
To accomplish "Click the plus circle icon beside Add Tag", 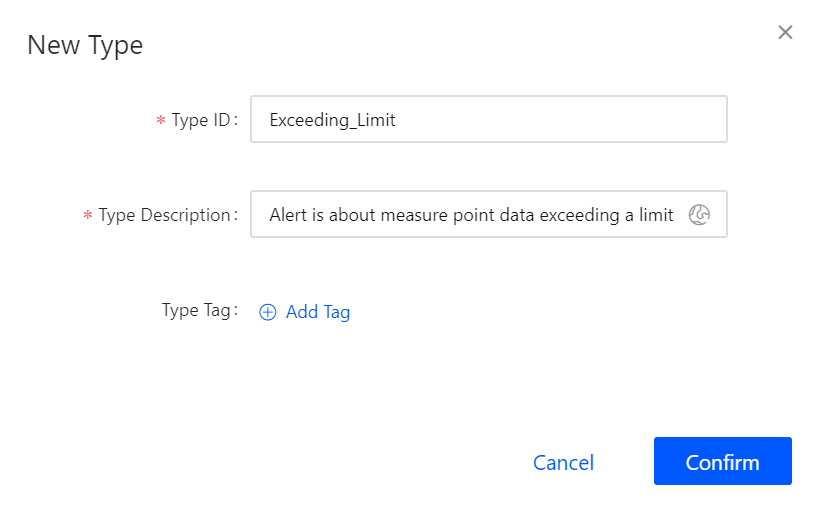I will [x=268, y=312].
